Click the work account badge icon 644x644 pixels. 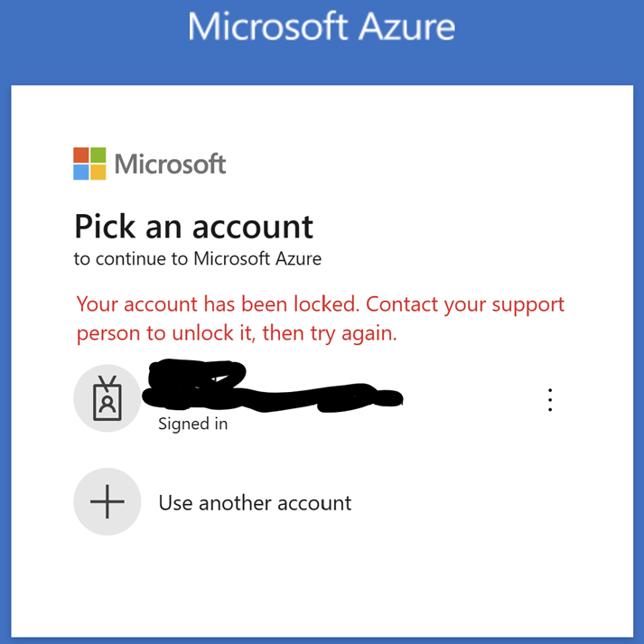point(107,398)
